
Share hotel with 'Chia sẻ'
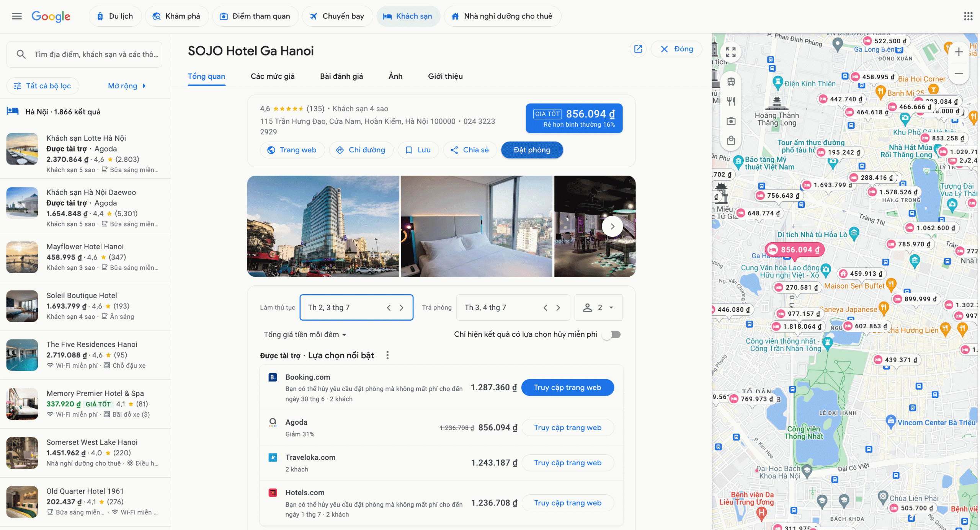(470, 150)
